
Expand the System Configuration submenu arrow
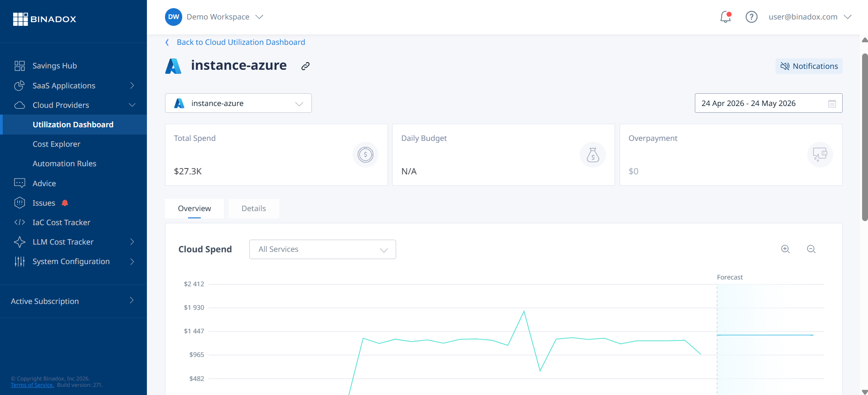tap(132, 261)
